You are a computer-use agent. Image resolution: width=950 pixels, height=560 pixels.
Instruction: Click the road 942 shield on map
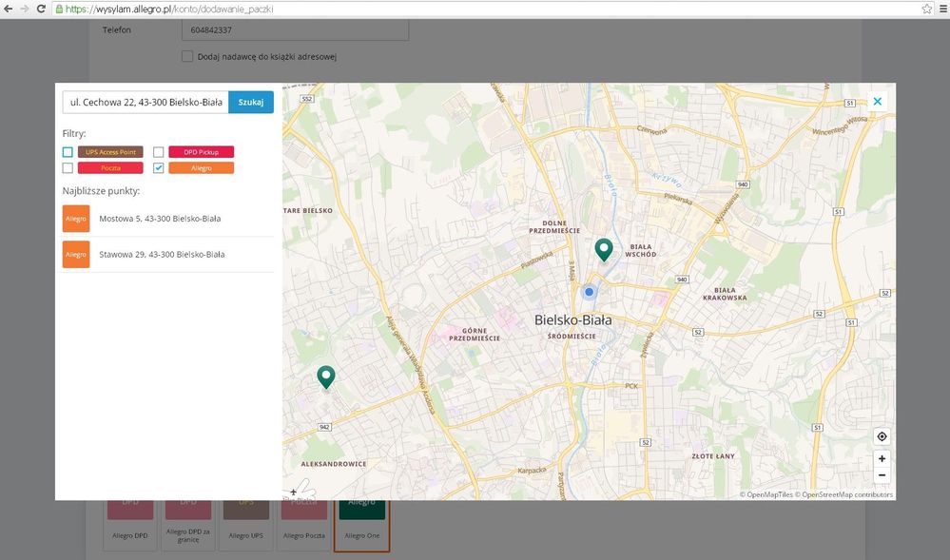pos(324,427)
